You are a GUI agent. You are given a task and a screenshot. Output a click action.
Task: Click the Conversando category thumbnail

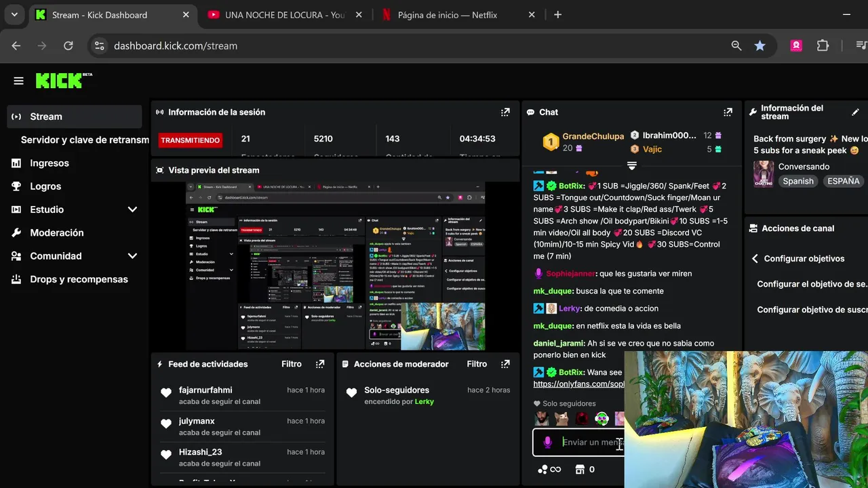764,174
